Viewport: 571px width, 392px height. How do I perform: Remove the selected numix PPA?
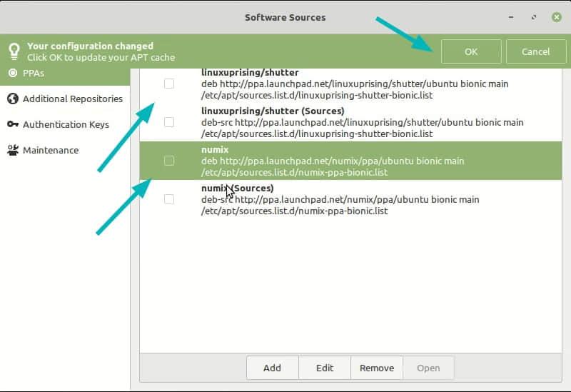click(377, 368)
